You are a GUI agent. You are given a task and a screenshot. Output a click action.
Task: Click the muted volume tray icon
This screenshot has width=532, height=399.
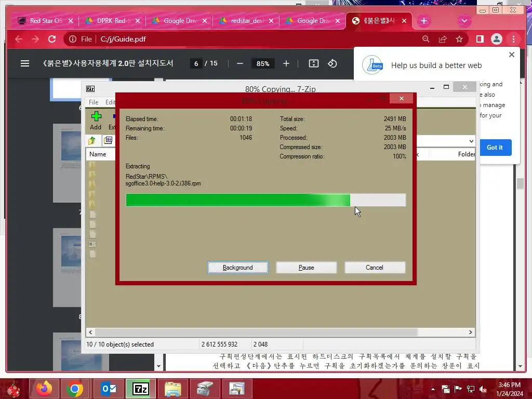483,389
